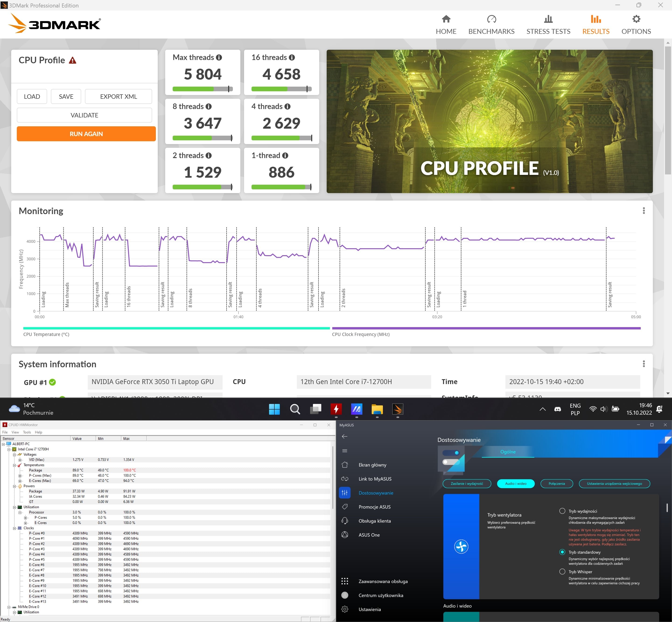Switch to the RESULTS tab in 3DMark
This screenshot has height=622, width=672.
tap(596, 25)
